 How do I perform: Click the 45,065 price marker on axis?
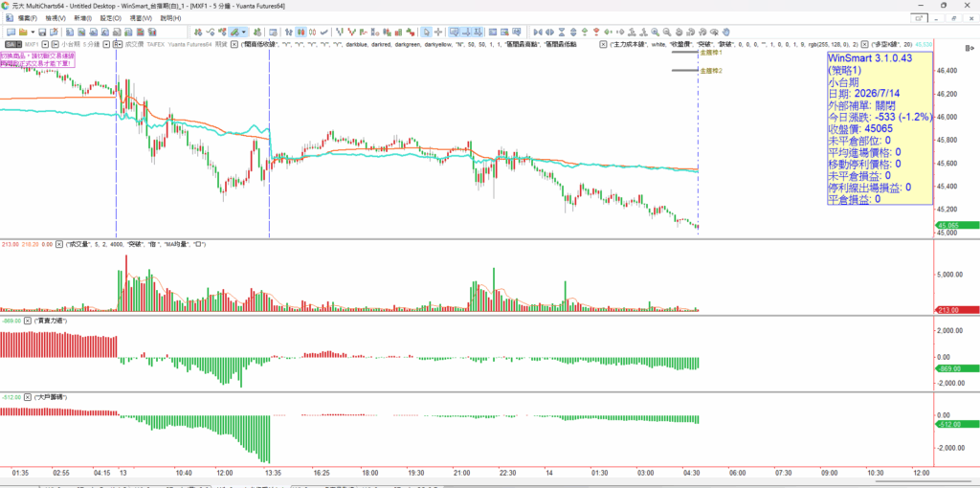click(956, 226)
